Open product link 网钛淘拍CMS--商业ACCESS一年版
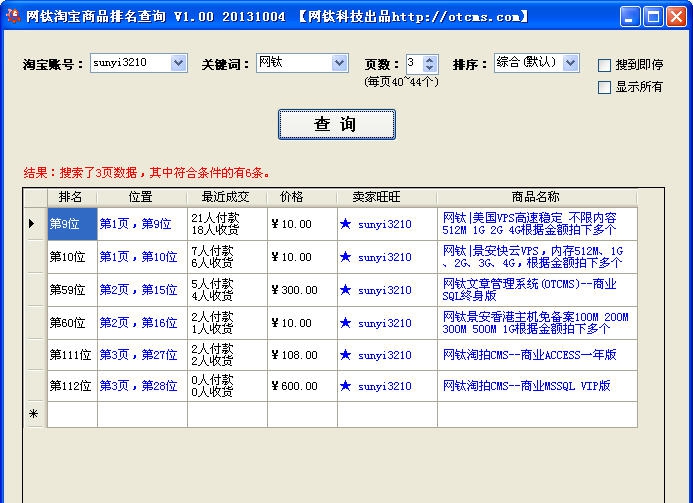The image size is (693, 503). 529,355
